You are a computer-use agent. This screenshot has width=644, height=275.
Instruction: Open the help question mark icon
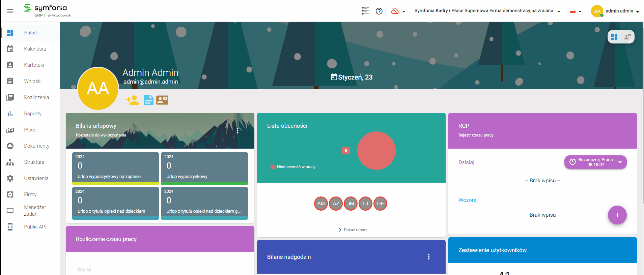click(x=379, y=11)
